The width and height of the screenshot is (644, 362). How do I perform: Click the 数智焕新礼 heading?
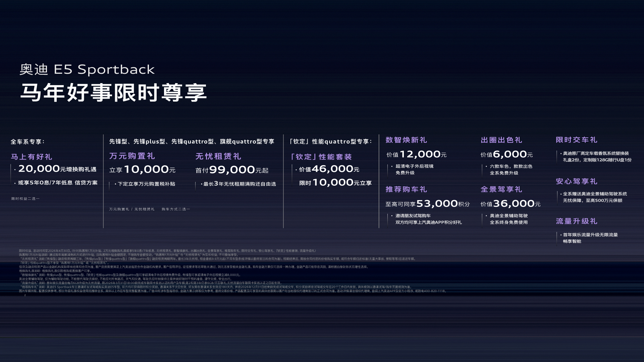(x=406, y=140)
